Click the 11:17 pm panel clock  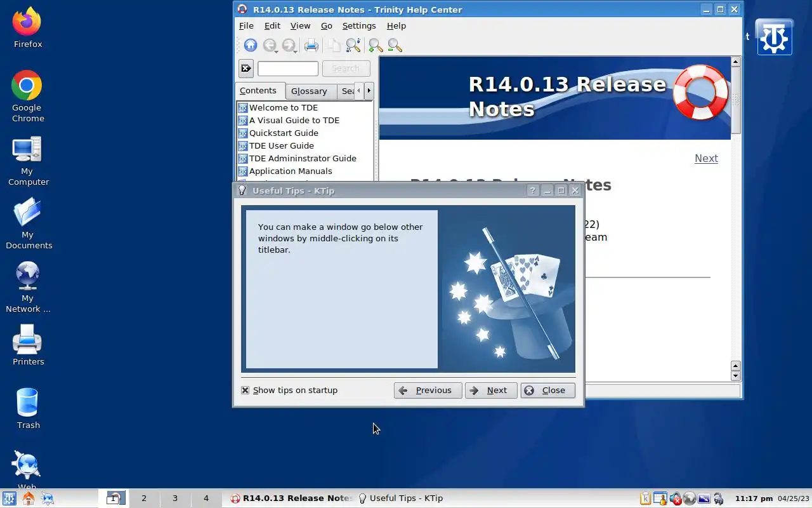point(754,498)
